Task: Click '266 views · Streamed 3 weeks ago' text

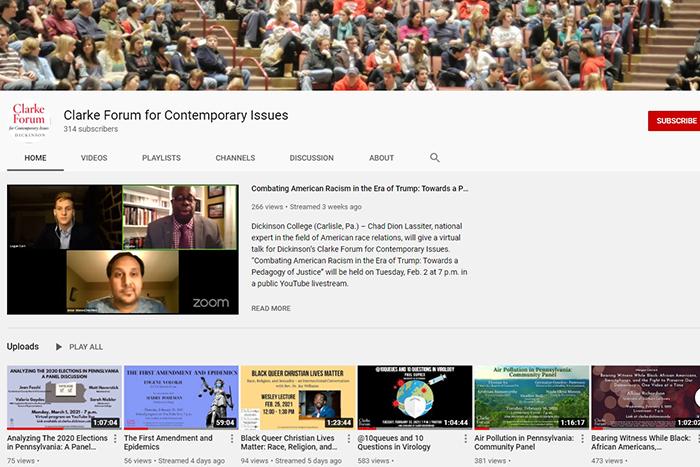Action: (306, 207)
